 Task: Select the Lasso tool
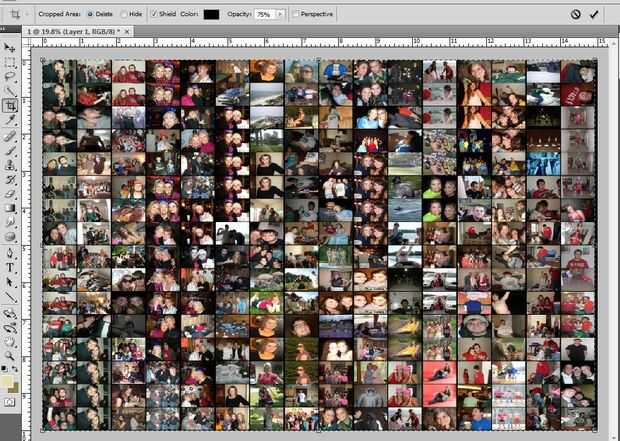coord(9,76)
